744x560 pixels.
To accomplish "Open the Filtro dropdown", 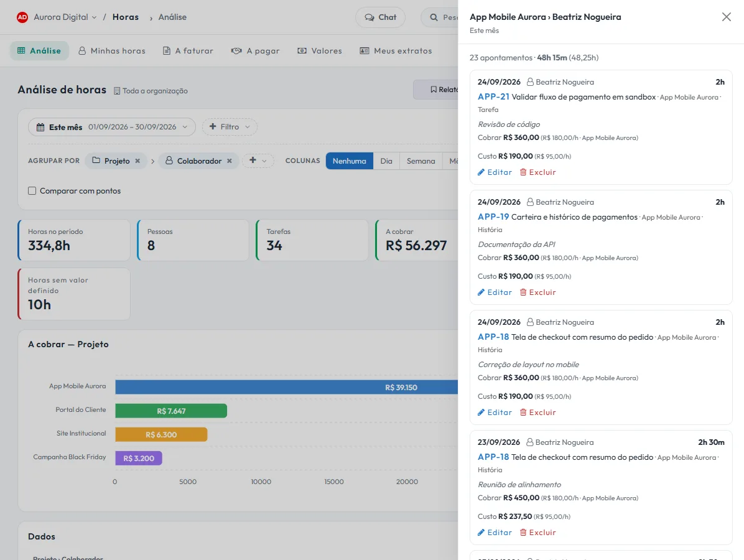I will coord(230,127).
